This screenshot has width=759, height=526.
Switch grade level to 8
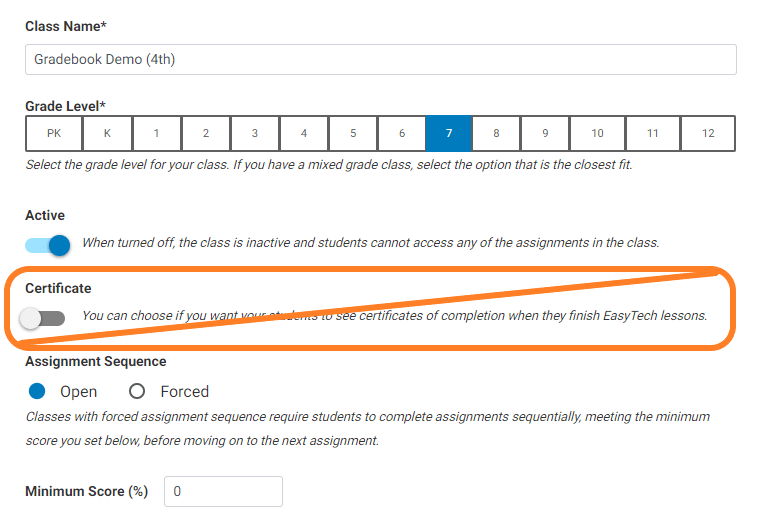(x=496, y=133)
